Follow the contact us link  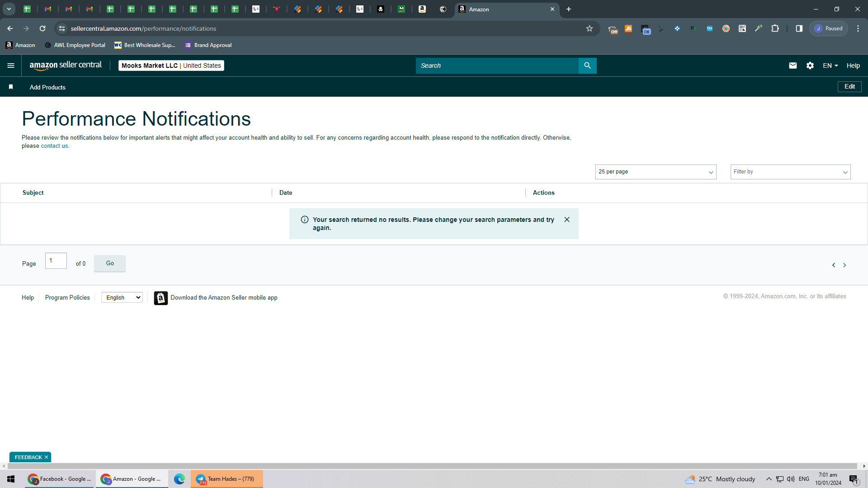point(54,146)
